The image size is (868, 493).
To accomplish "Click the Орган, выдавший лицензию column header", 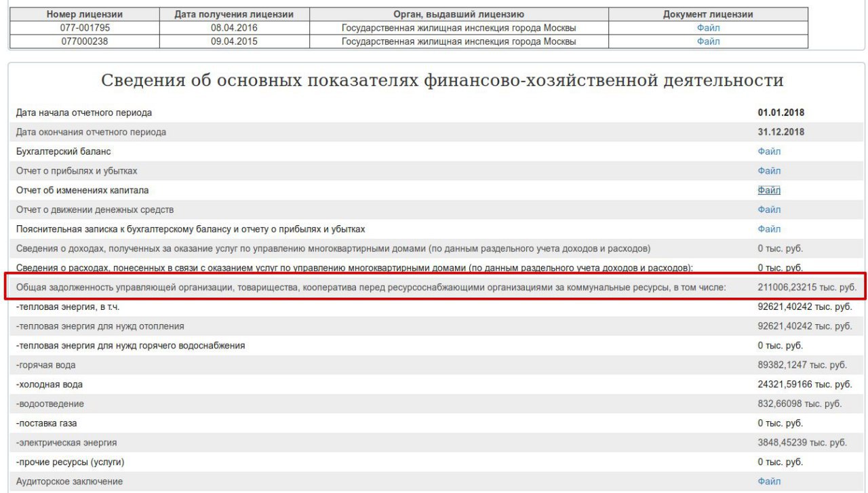I will [x=459, y=14].
